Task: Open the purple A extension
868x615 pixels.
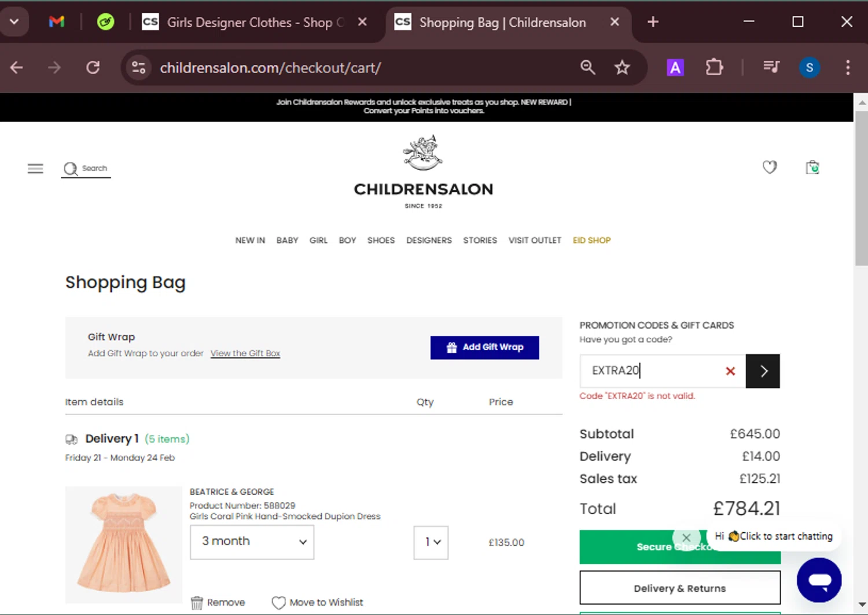Action: coord(675,68)
